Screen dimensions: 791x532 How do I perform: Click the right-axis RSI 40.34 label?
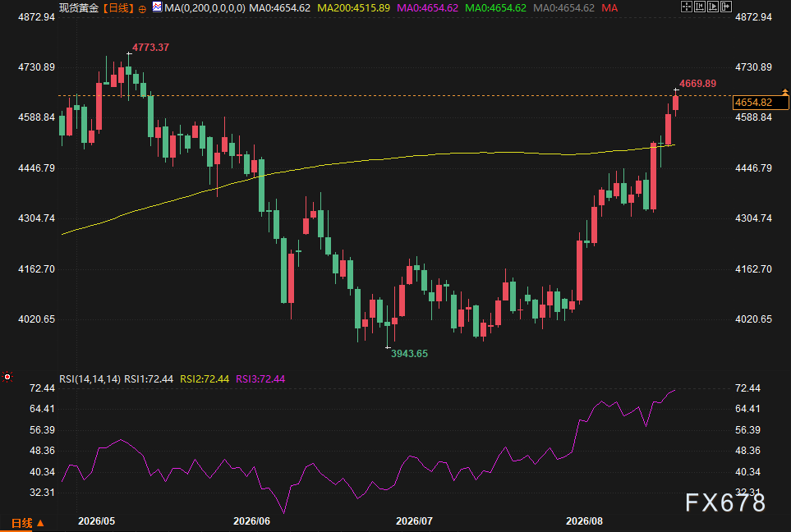coord(747,471)
